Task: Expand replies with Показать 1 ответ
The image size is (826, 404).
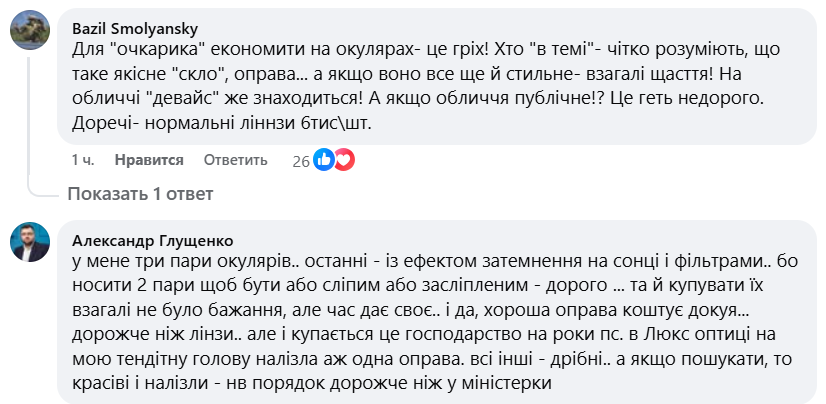Action: 139,193
